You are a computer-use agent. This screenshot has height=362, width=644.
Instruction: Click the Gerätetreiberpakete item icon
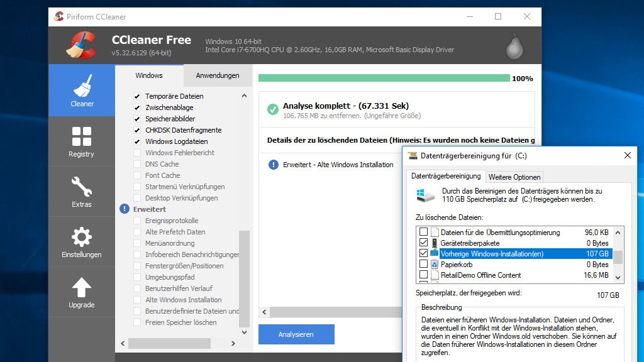[x=435, y=243]
